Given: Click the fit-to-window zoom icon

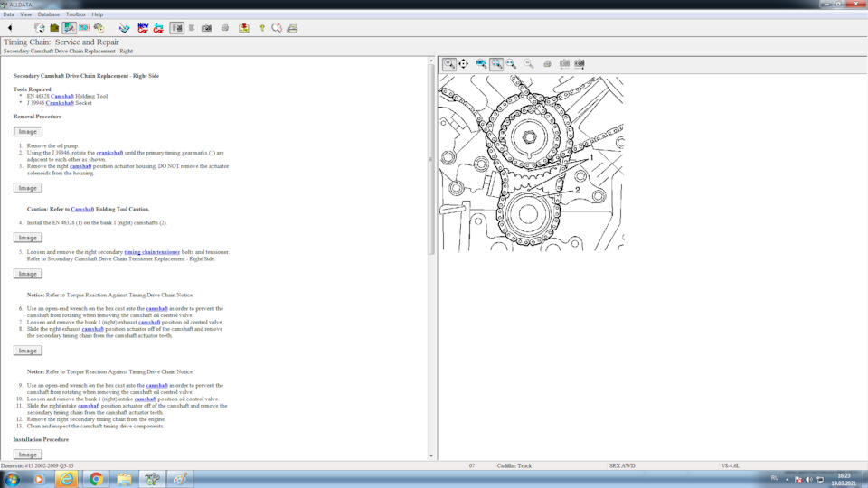Looking at the screenshot, I should pos(496,64).
